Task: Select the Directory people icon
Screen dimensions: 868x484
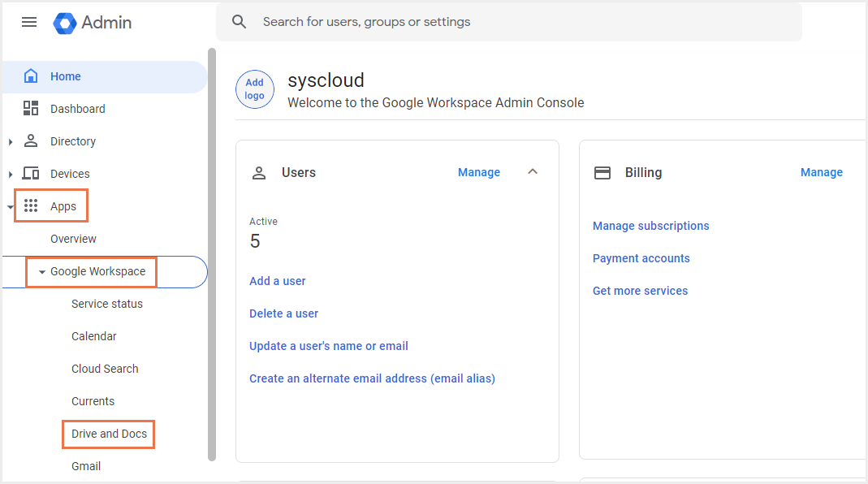Action: [x=30, y=140]
